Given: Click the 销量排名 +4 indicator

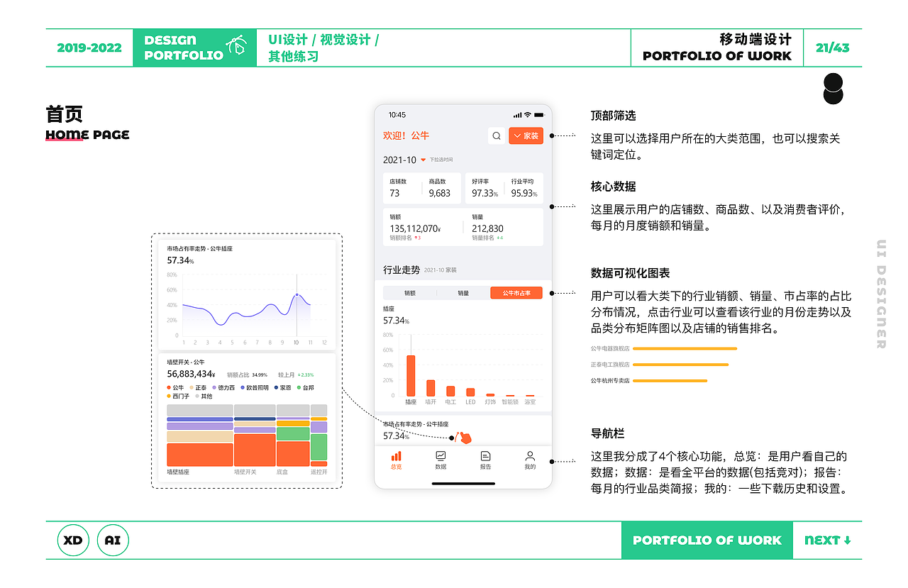Looking at the screenshot, I should 499,238.
